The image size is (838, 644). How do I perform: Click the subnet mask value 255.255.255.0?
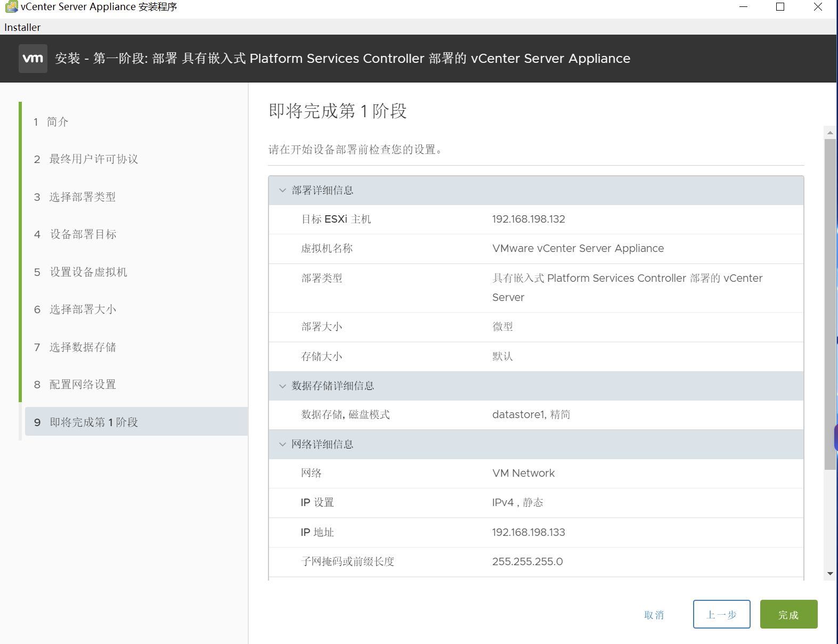click(x=527, y=561)
